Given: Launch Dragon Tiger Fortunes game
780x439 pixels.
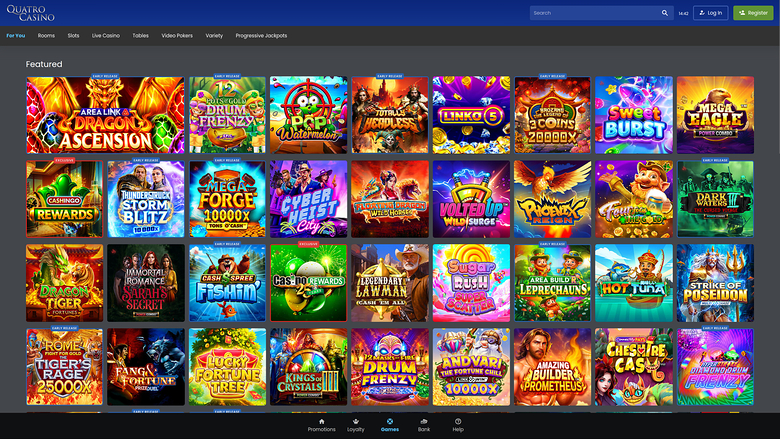Looking at the screenshot, I should [x=65, y=283].
